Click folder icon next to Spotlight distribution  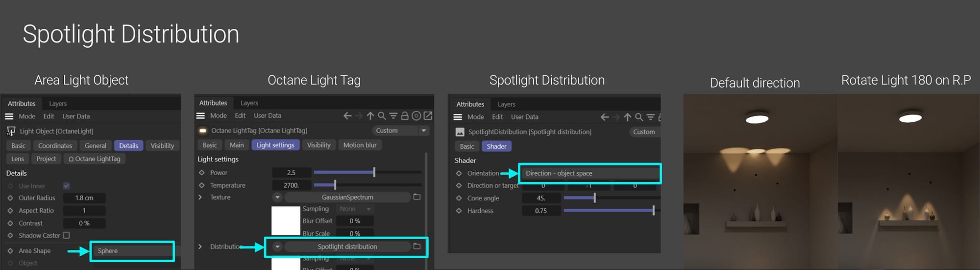(x=417, y=246)
